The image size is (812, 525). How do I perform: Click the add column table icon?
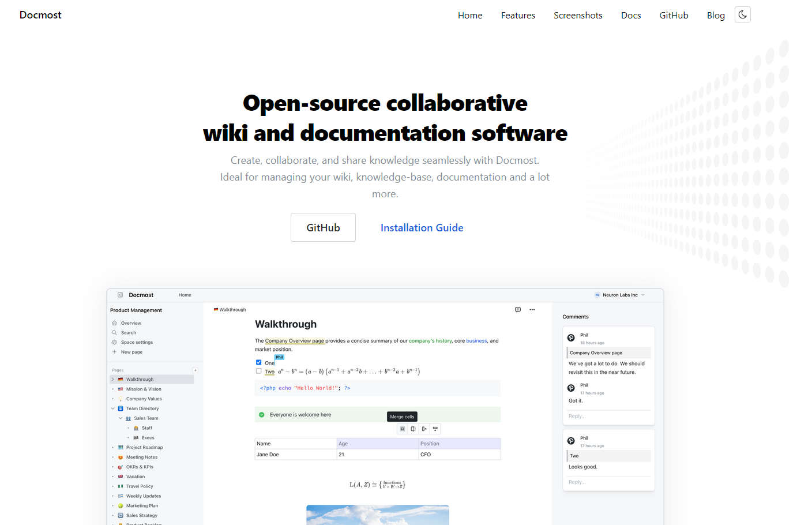[x=424, y=429]
